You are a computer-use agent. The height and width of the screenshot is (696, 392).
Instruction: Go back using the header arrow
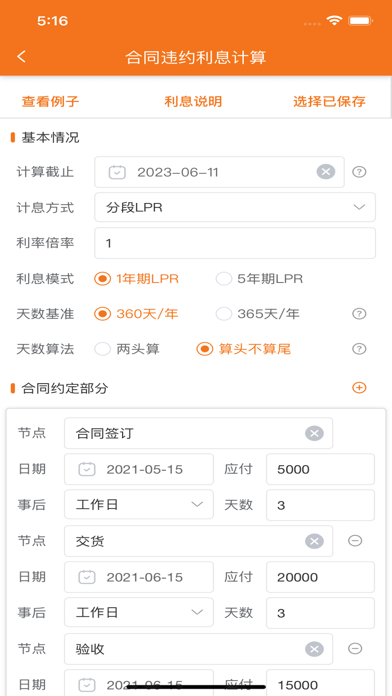[x=21, y=56]
